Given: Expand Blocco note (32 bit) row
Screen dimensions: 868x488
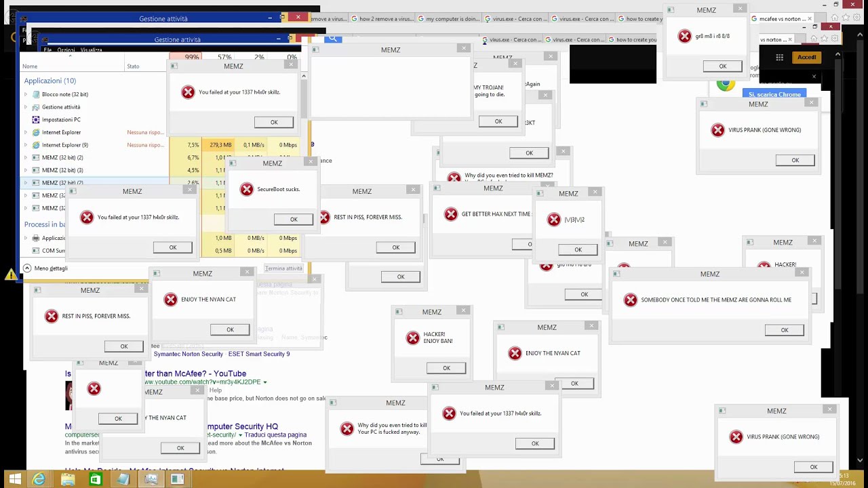Looking at the screenshot, I should pos(26,94).
